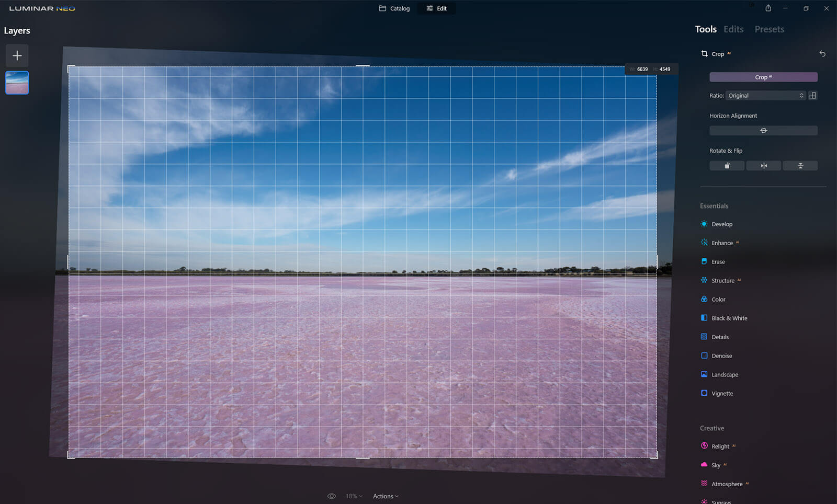
Task: Open the 18% zoom level dropdown
Action: point(354,496)
